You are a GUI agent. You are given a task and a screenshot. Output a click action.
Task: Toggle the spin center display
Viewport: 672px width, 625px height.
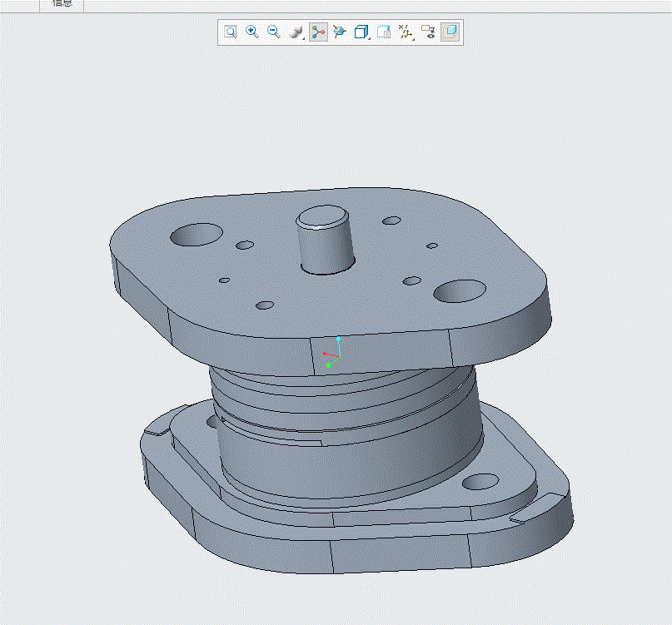click(318, 32)
